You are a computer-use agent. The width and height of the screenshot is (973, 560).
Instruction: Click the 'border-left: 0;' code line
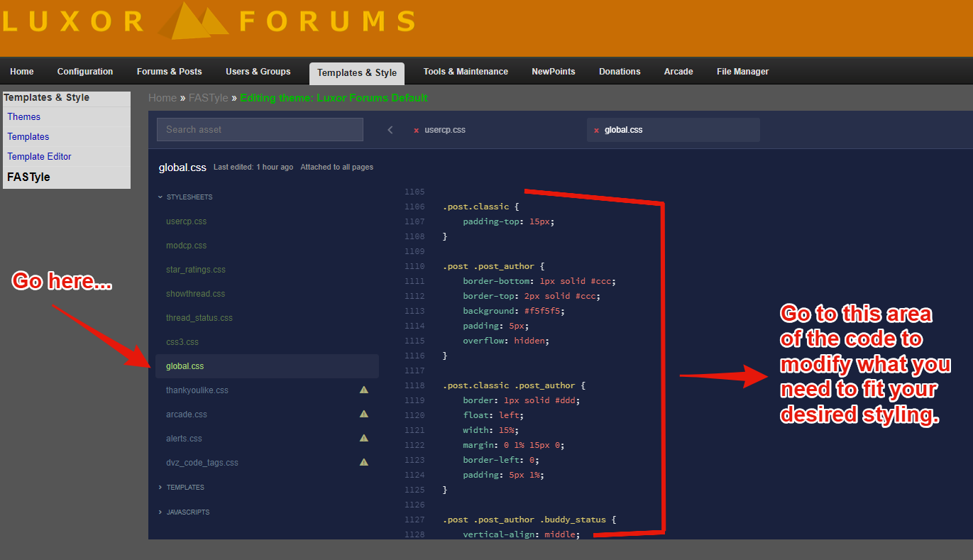(501, 460)
